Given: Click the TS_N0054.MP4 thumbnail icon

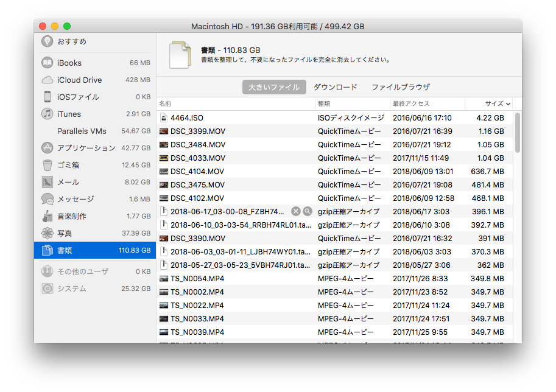Looking at the screenshot, I should (163, 279).
